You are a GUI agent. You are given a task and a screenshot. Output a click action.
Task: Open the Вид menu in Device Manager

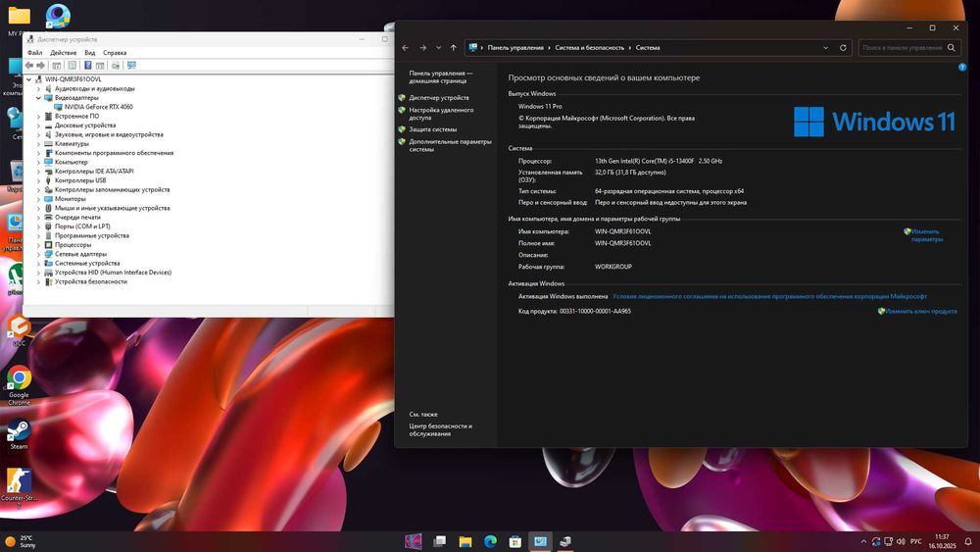(x=89, y=53)
